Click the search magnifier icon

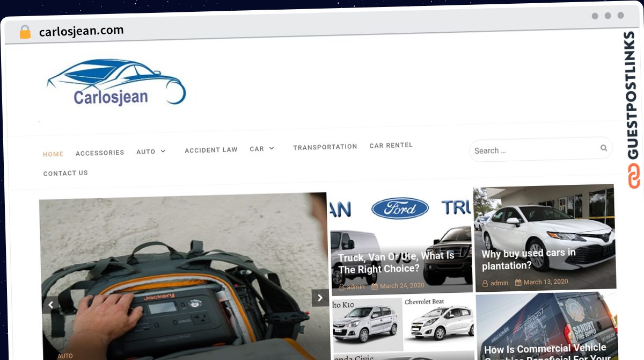pyautogui.click(x=603, y=148)
